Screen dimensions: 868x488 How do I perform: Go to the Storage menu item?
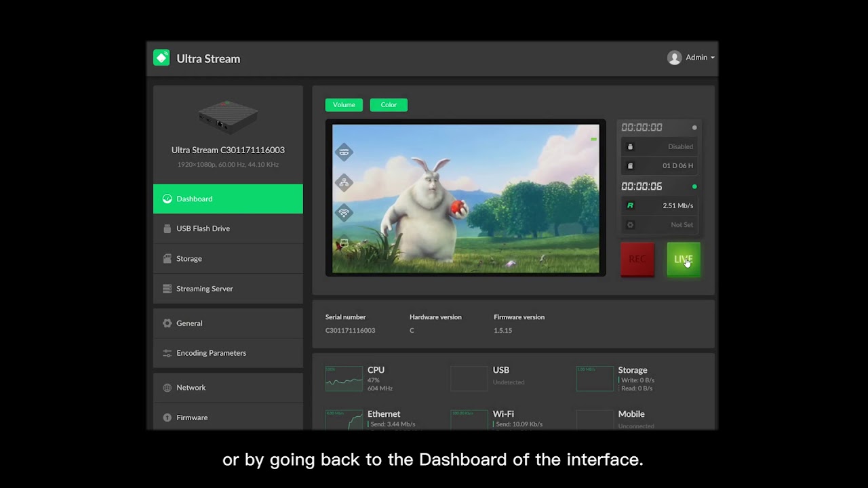[x=228, y=258]
